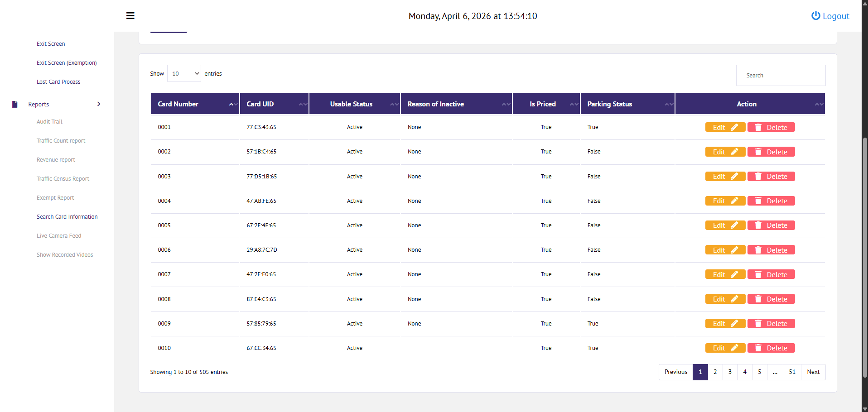The height and width of the screenshot is (412, 868).
Task: Go to the Next page of entries
Action: (813, 372)
